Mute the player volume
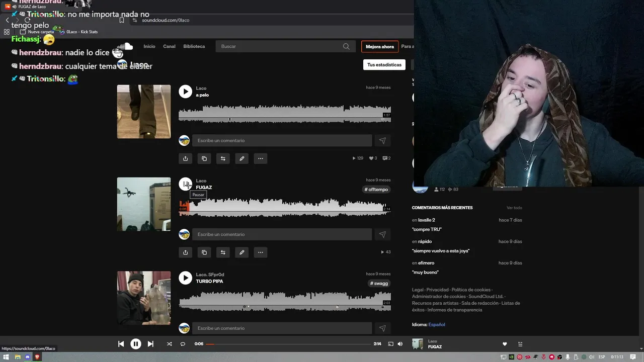This screenshot has height=362, width=644. tap(400, 344)
